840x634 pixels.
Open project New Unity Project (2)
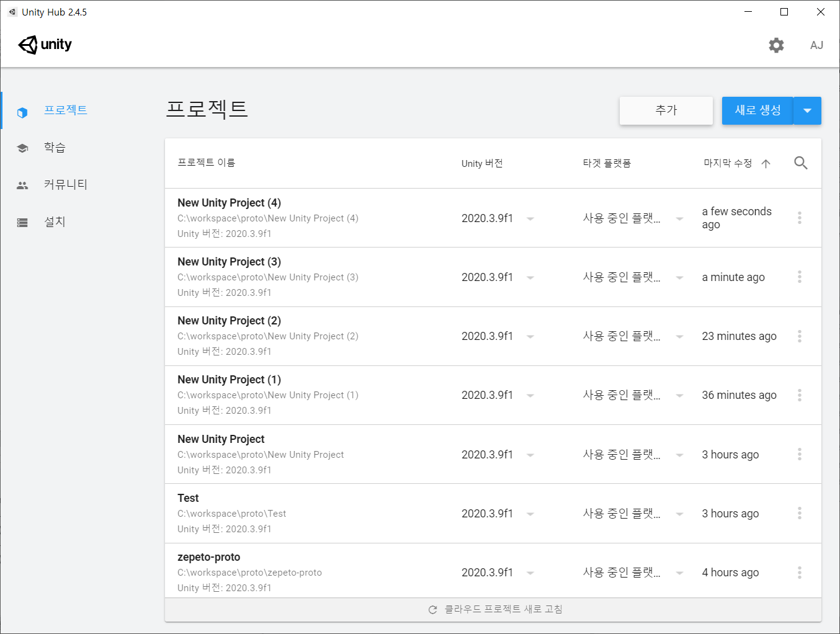tap(229, 321)
